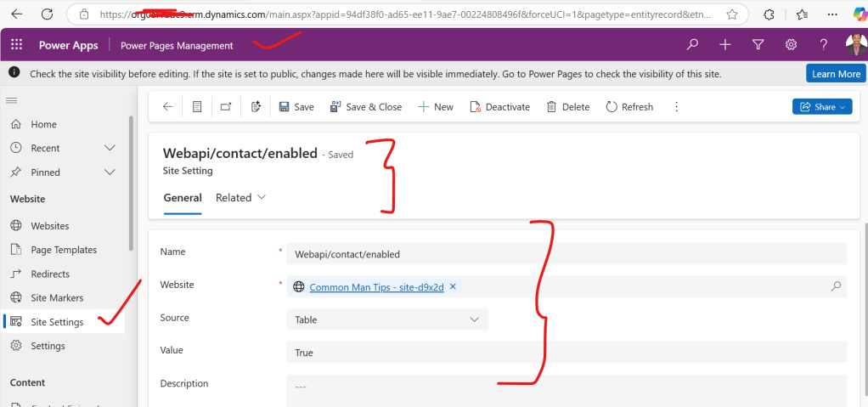This screenshot has height=407, width=868.
Task: Click the help question mark icon
Action: coord(823,45)
